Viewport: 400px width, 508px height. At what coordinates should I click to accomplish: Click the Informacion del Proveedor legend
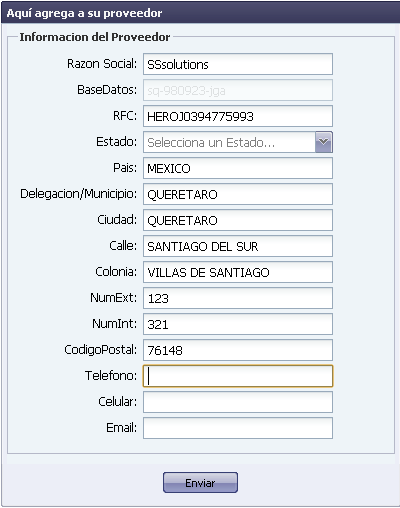tap(95, 37)
